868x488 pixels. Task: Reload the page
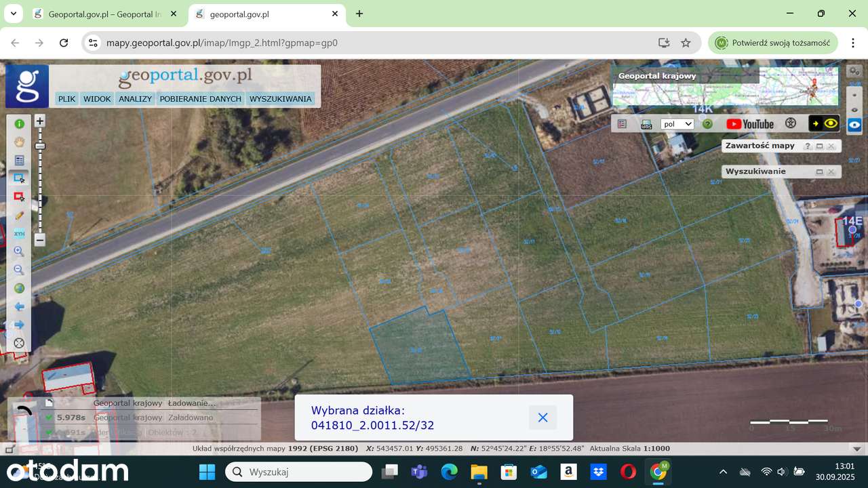click(64, 43)
